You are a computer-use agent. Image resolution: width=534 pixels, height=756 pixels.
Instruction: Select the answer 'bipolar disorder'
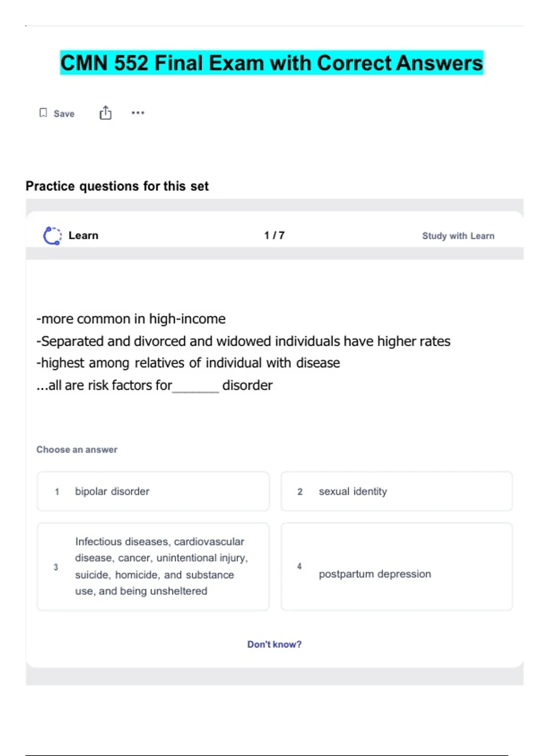pos(153,491)
